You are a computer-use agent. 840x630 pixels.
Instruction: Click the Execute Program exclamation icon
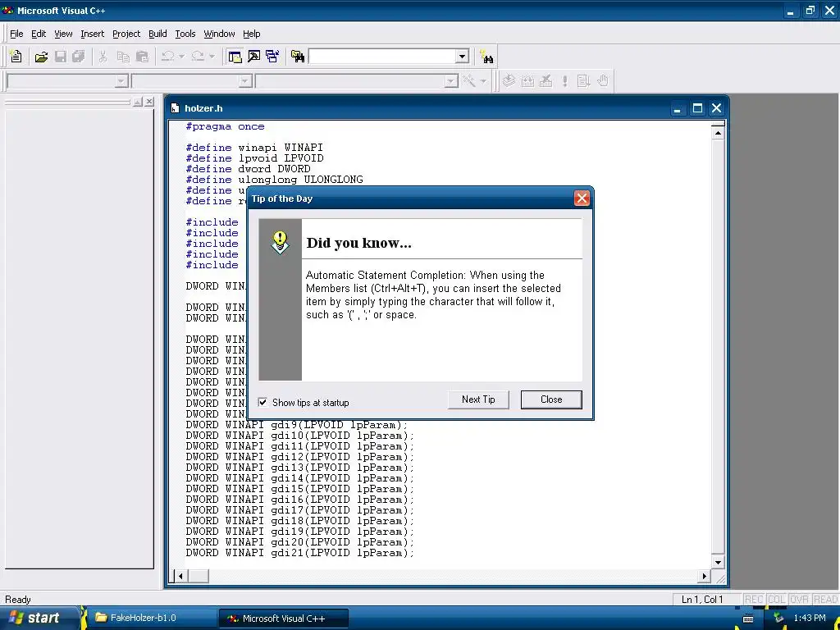[564, 81]
